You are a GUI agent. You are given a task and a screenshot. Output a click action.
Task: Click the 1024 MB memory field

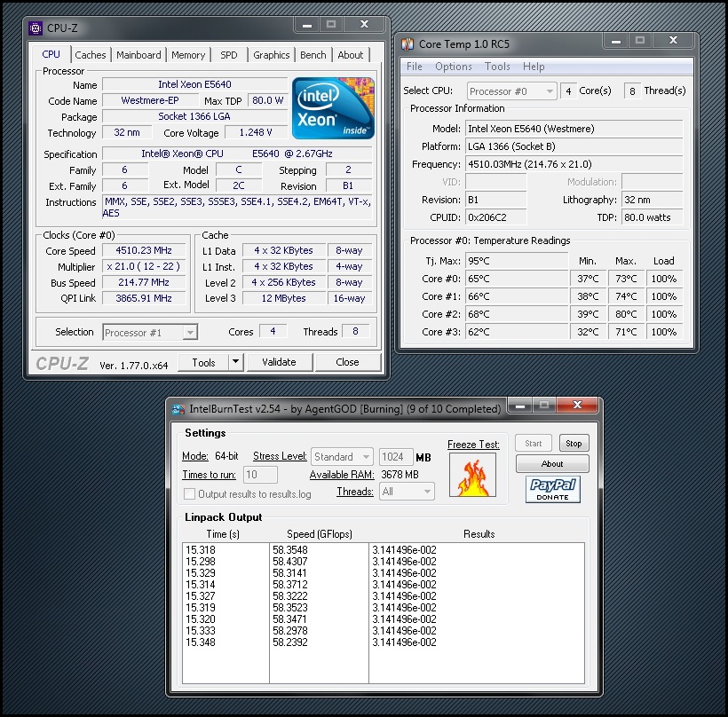click(396, 457)
